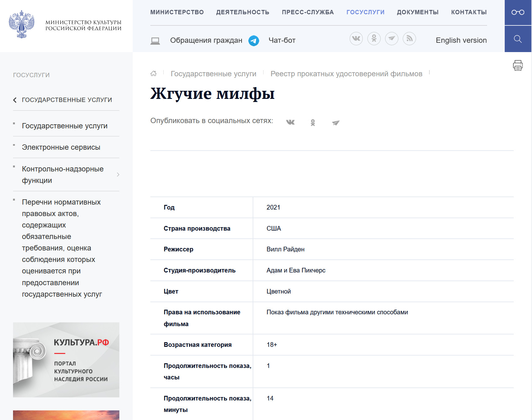
Task: Switch to English version
Action: pyautogui.click(x=461, y=40)
